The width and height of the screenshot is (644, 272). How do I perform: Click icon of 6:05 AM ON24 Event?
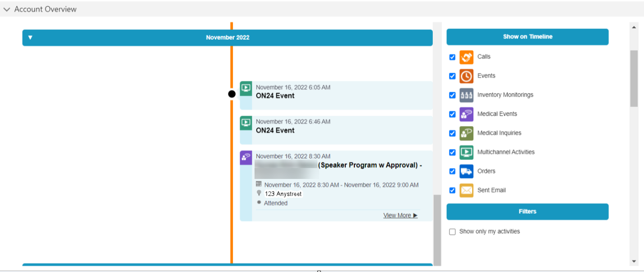[246, 89]
